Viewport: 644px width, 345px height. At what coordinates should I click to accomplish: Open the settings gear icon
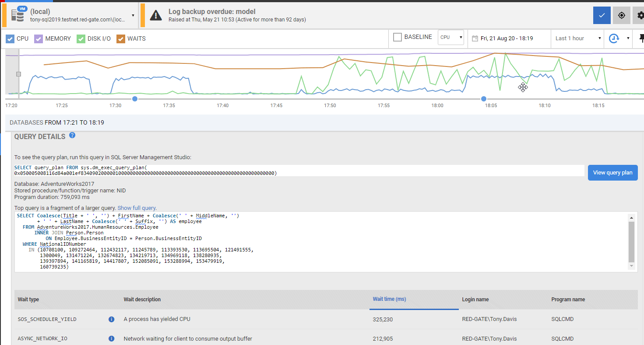(640, 15)
